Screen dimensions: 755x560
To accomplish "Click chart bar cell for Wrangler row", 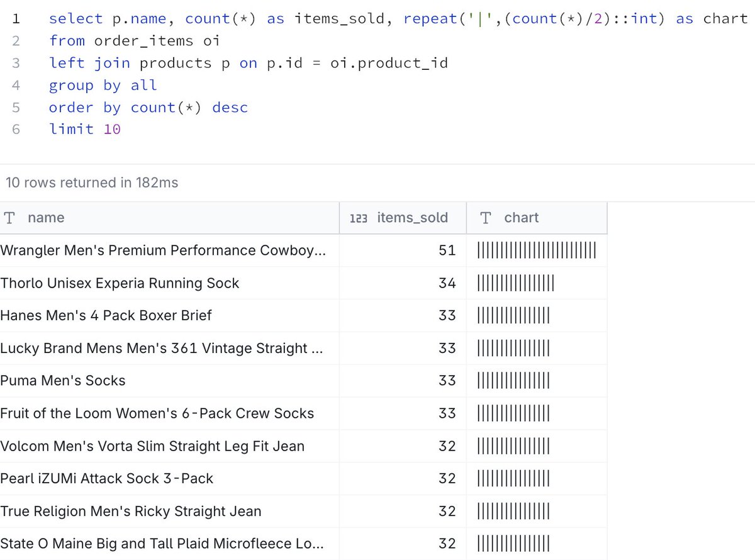I will coord(537,250).
